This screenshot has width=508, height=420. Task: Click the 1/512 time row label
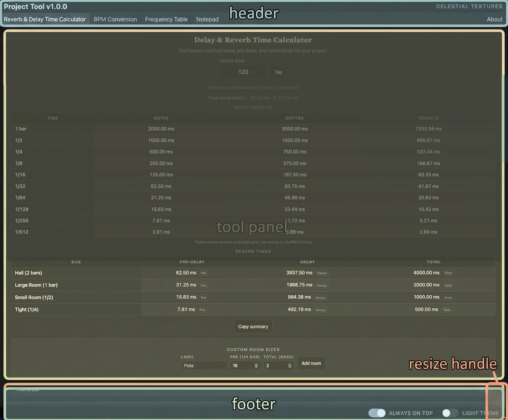click(22, 232)
